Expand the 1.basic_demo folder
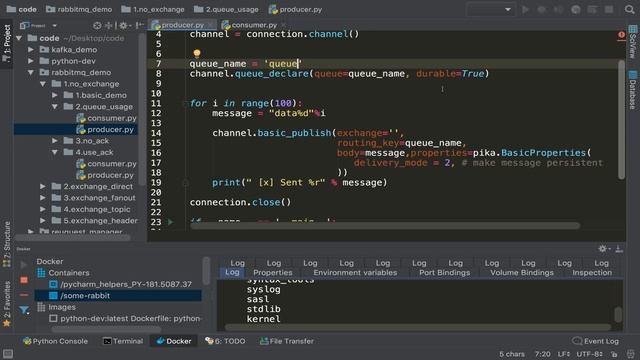The height and width of the screenshot is (360, 640). [x=55, y=95]
